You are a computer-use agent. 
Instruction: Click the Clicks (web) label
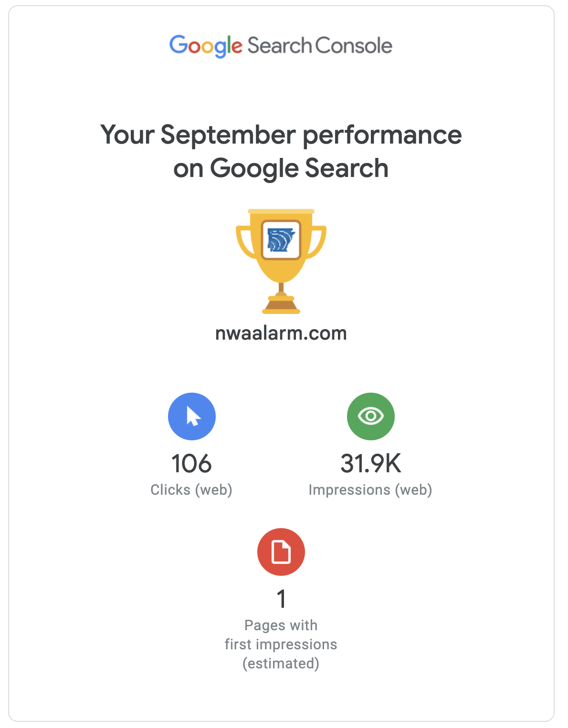click(191, 490)
